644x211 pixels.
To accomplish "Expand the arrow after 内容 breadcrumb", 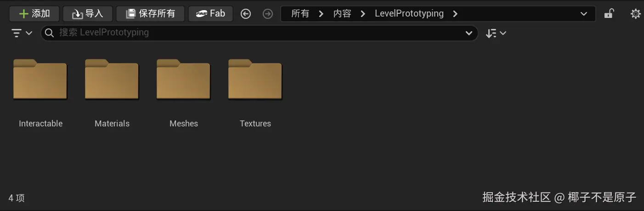I will 363,14.
